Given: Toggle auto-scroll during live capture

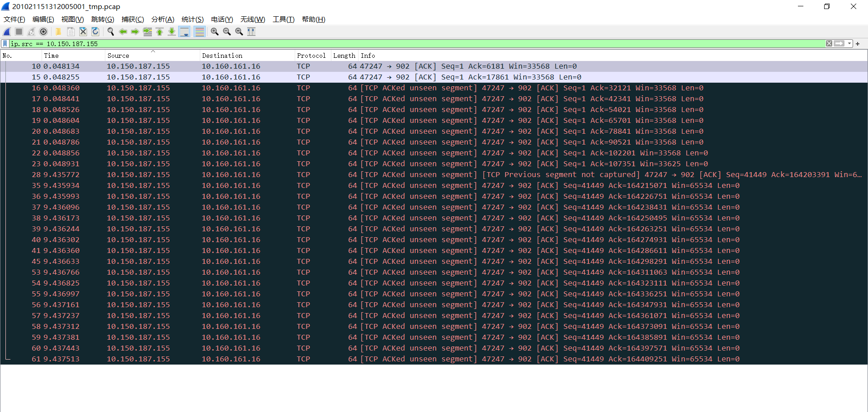Looking at the screenshot, I should pos(184,32).
